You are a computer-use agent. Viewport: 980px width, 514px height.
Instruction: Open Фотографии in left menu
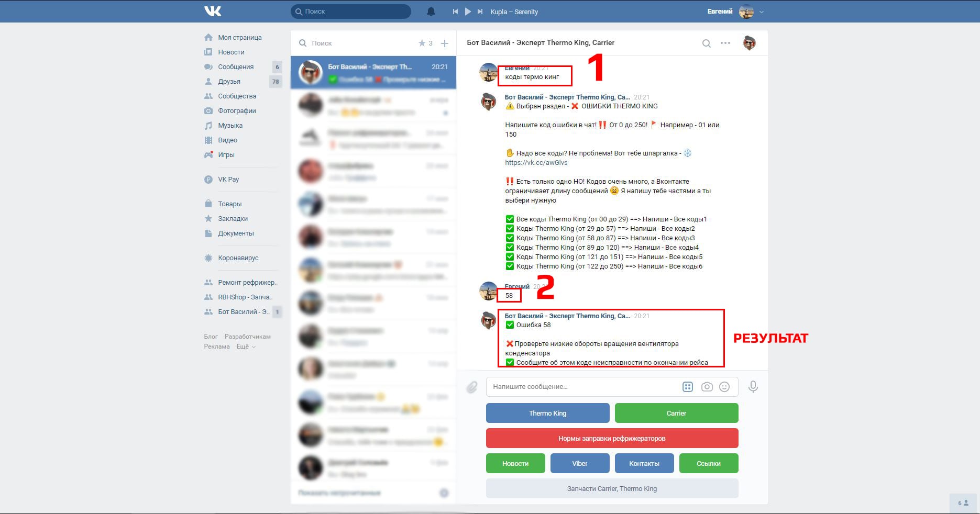pyautogui.click(x=237, y=111)
